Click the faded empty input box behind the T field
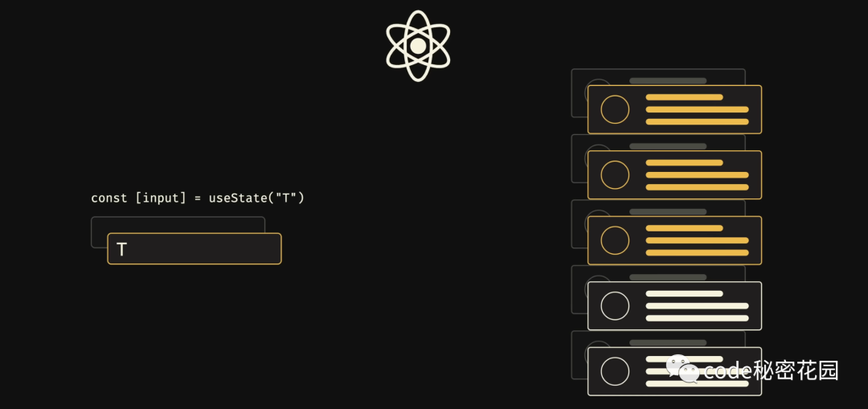 coord(177,224)
